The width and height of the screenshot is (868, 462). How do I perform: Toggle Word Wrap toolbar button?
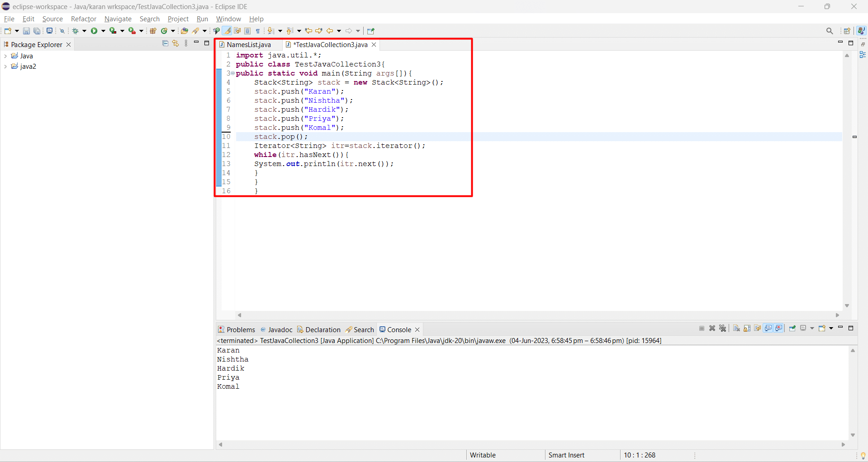(237, 31)
